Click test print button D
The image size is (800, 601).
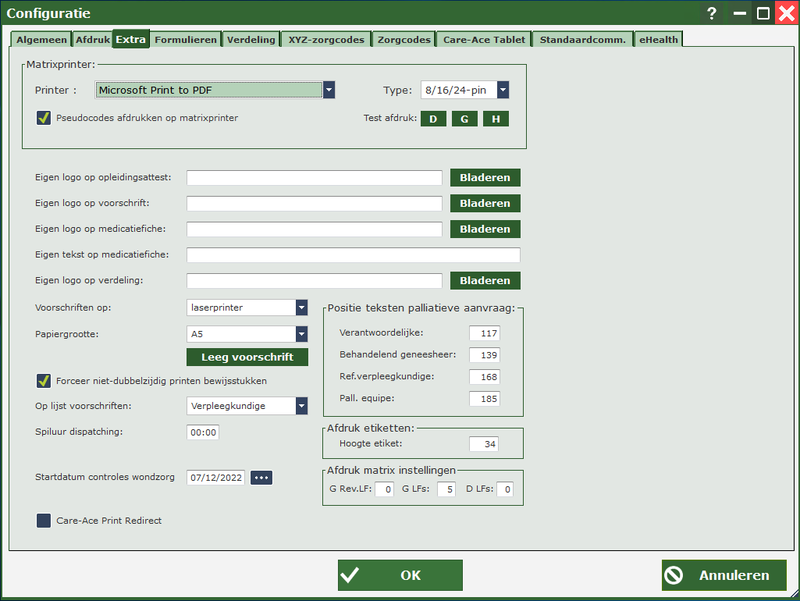pyautogui.click(x=432, y=119)
